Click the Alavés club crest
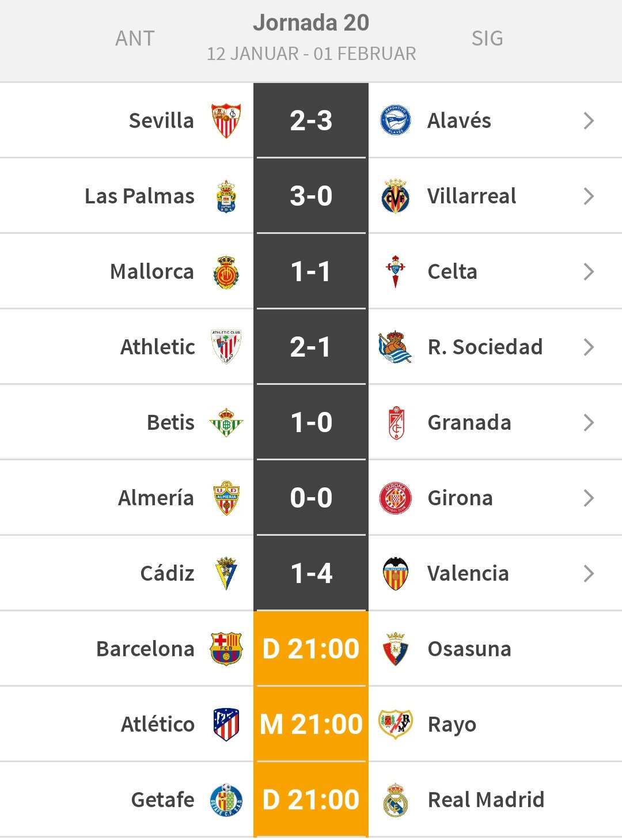Image resolution: width=622 pixels, height=840 pixels. click(396, 120)
